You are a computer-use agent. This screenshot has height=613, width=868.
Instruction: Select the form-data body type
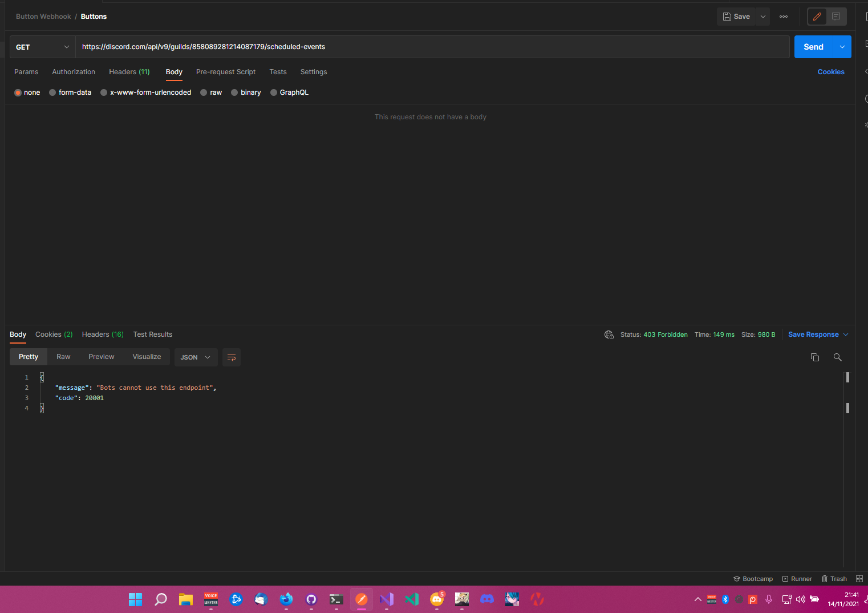click(70, 92)
